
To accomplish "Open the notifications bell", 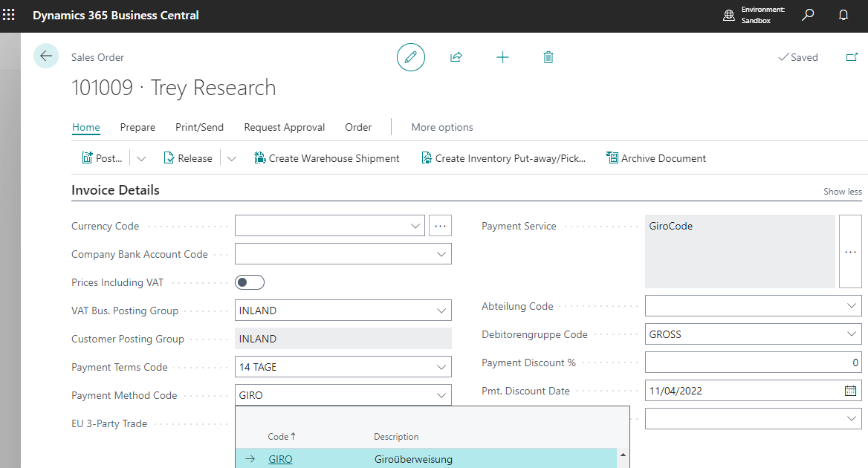I will click(843, 15).
